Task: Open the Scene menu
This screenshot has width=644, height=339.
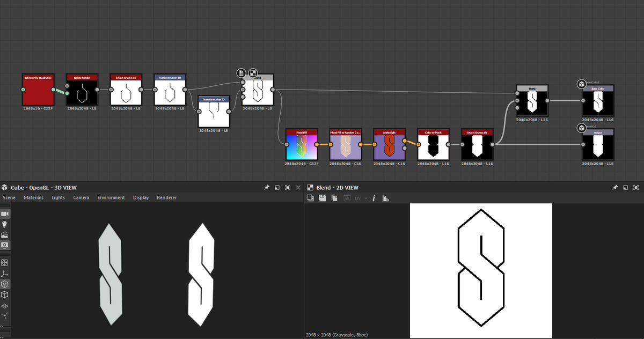Action: [x=9, y=198]
